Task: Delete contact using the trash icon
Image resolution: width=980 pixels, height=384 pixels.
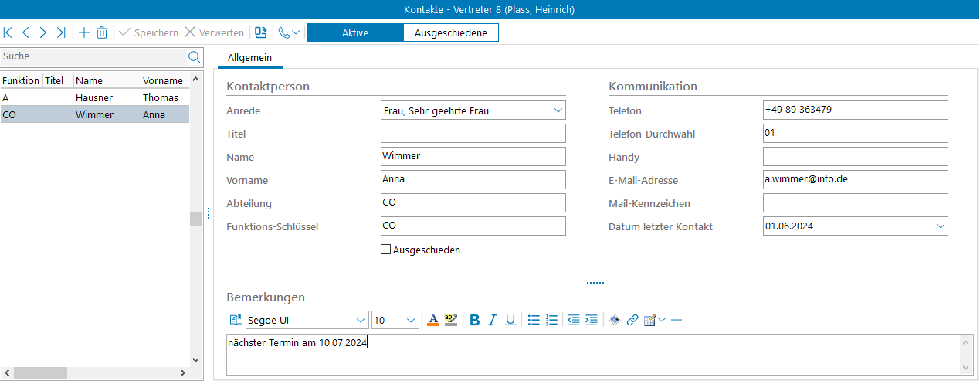Action: coord(102,32)
